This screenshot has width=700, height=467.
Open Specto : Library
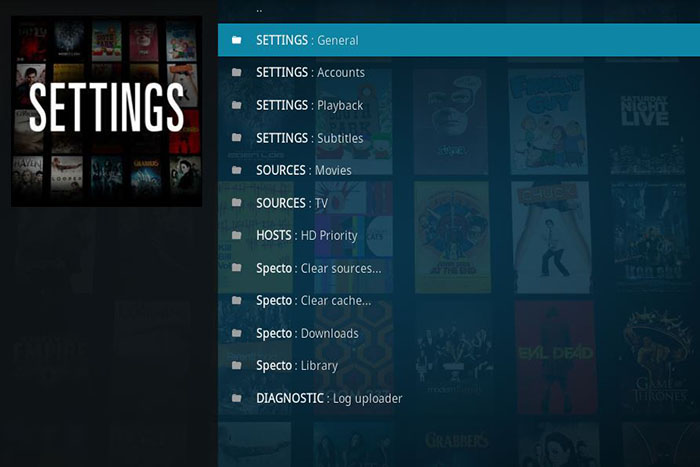point(459,366)
